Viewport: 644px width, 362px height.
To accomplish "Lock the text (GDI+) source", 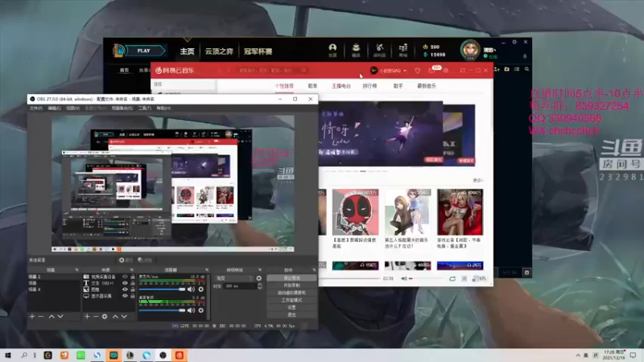I will (133, 283).
